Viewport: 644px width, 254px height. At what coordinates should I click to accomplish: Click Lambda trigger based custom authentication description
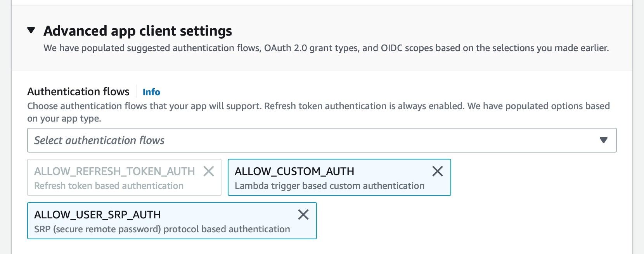point(329,186)
